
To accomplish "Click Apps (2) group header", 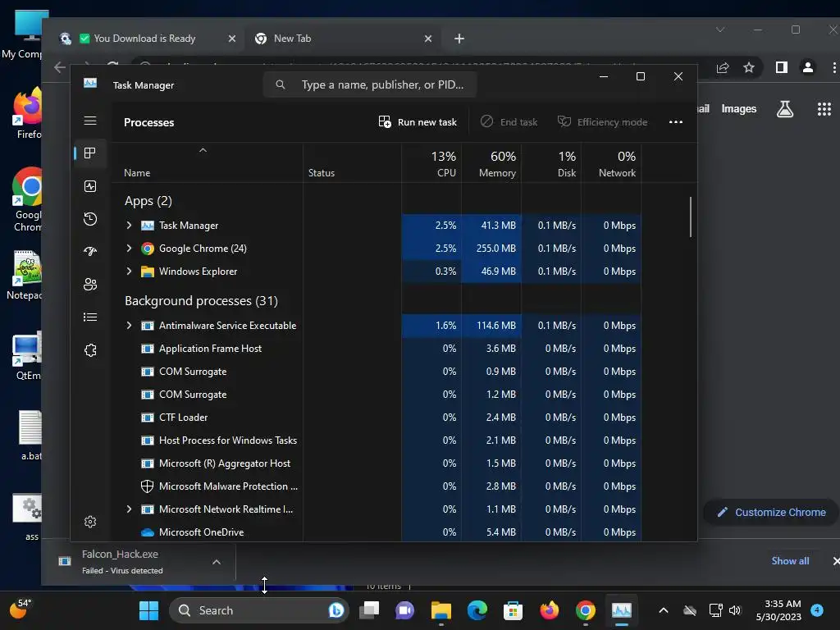I will [x=148, y=201].
